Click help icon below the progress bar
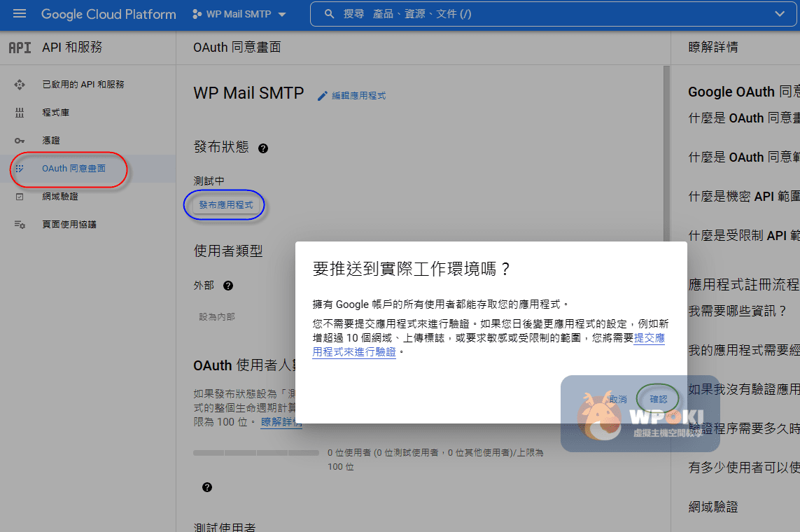Viewport: 800px width, 532px height. click(207, 487)
